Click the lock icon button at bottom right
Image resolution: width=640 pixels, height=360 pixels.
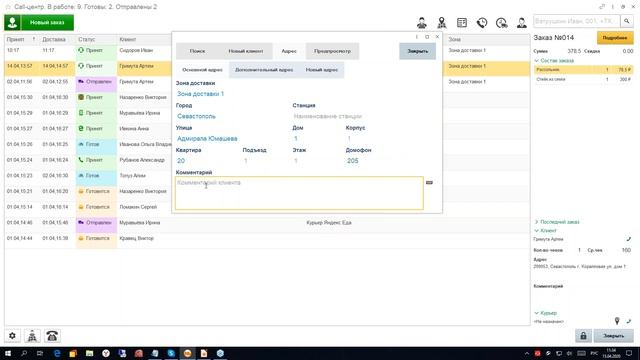point(583,336)
